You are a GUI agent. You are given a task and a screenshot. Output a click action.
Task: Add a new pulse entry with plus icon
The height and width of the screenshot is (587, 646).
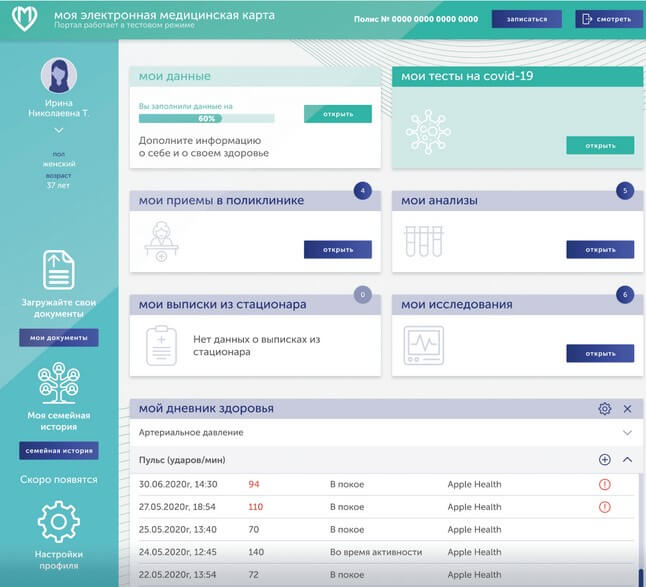point(604,460)
